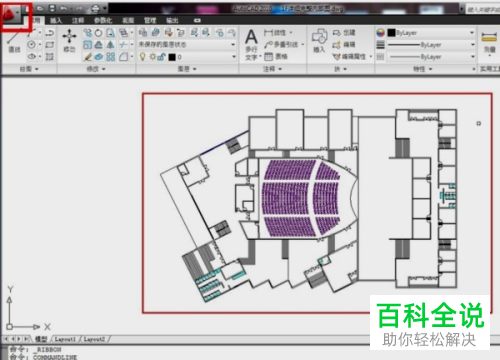The height and width of the screenshot is (360, 500).
Task: Select the Move (移动) tool
Action: [69, 40]
